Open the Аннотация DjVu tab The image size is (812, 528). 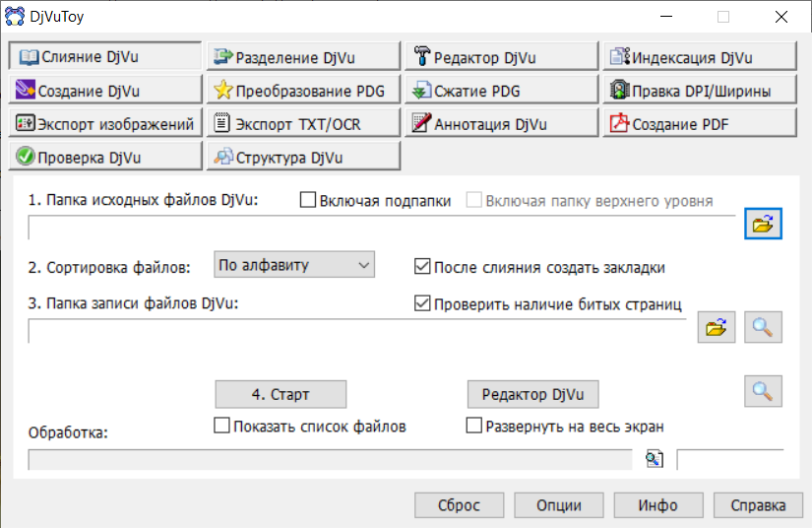(501, 123)
